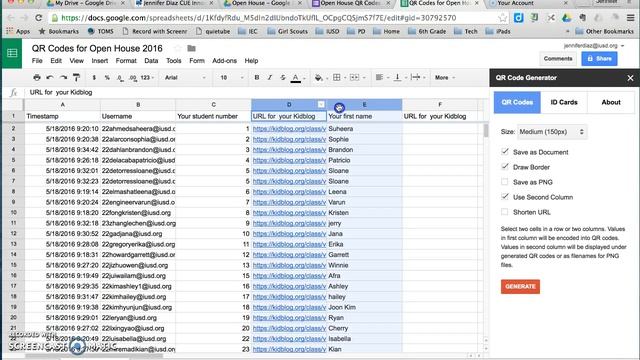Open the fill color picker

click(x=318, y=77)
